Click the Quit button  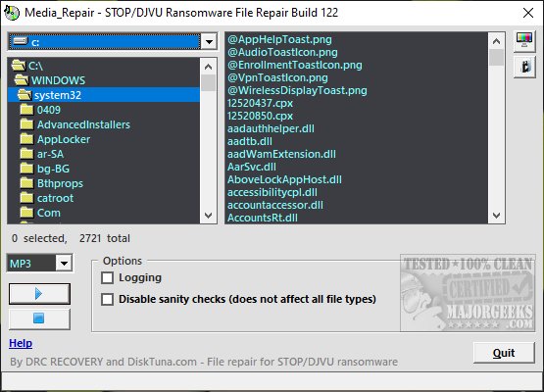(504, 353)
